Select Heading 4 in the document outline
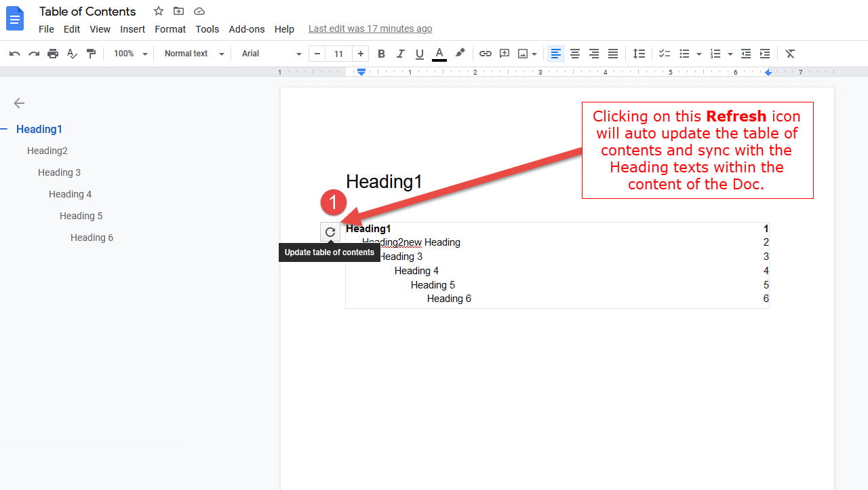The width and height of the screenshot is (868, 490). pyautogui.click(x=70, y=194)
